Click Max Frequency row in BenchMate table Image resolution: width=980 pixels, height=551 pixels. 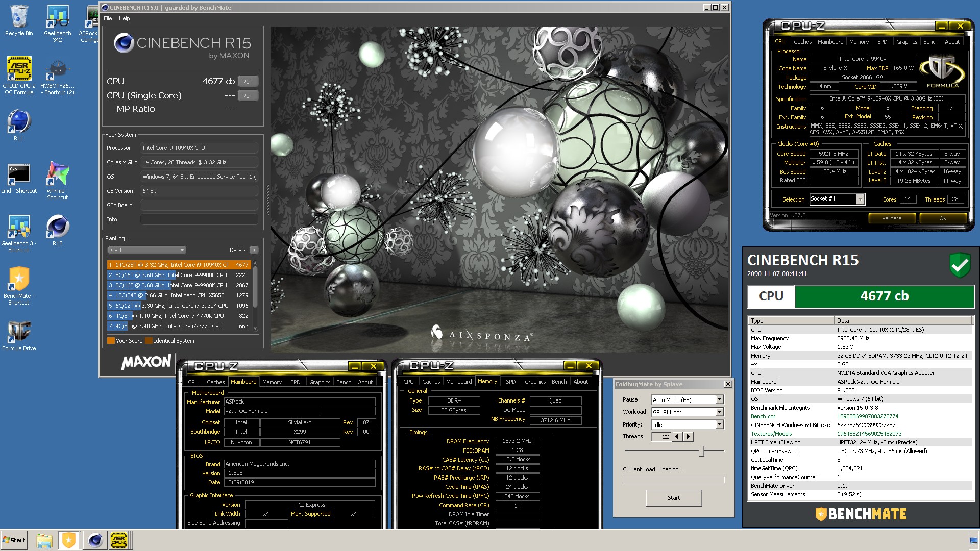coord(860,338)
